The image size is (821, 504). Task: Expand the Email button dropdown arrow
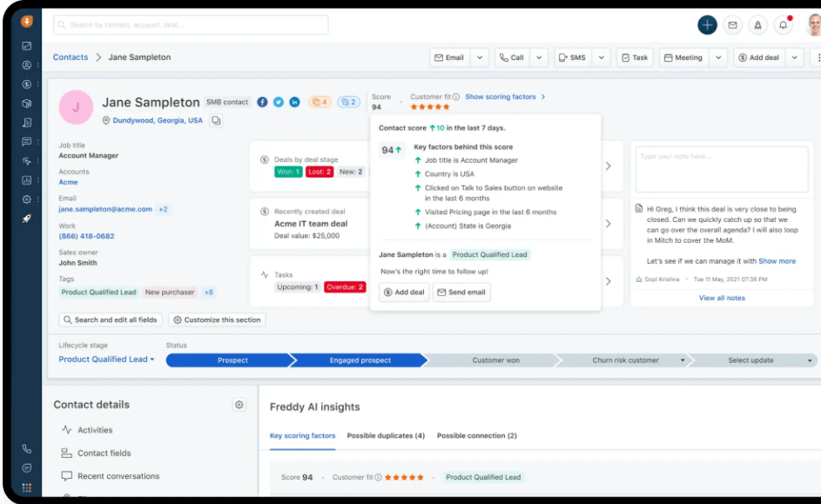tap(480, 57)
